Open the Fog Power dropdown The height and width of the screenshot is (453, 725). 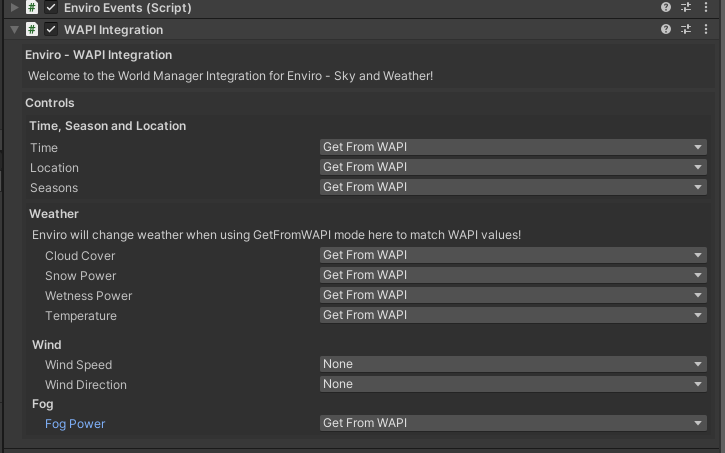(x=512, y=423)
